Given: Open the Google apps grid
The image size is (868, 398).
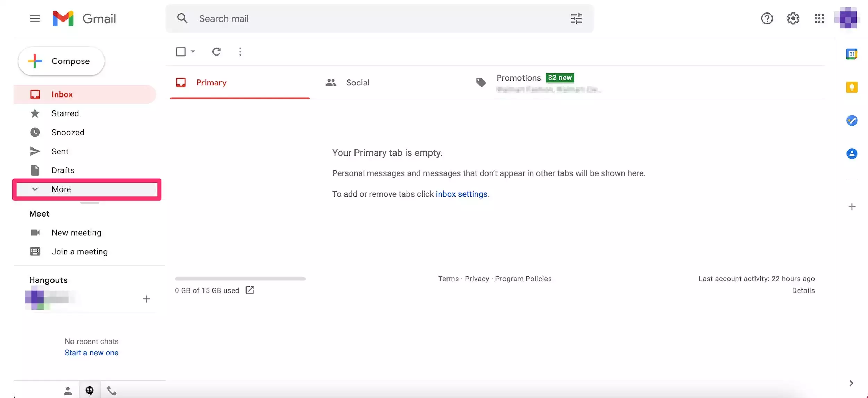Looking at the screenshot, I should pyautogui.click(x=819, y=18).
